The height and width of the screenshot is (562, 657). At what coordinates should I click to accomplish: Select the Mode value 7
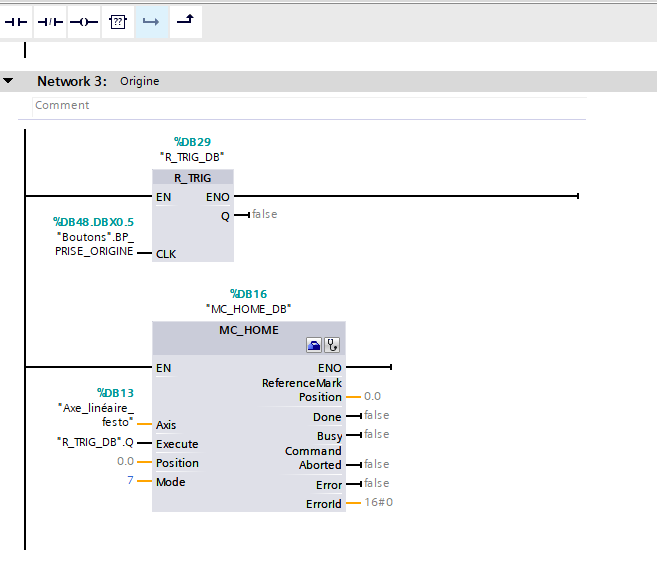[130, 480]
